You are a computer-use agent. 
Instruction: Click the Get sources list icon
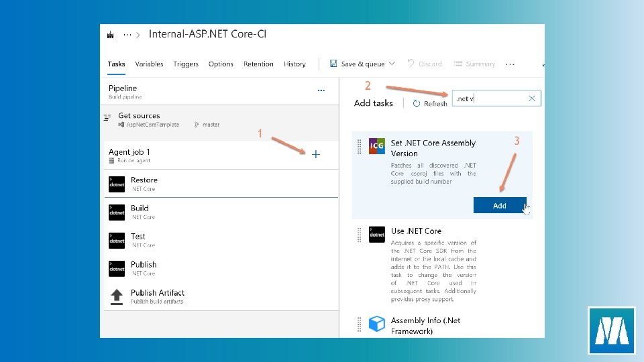point(107,117)
